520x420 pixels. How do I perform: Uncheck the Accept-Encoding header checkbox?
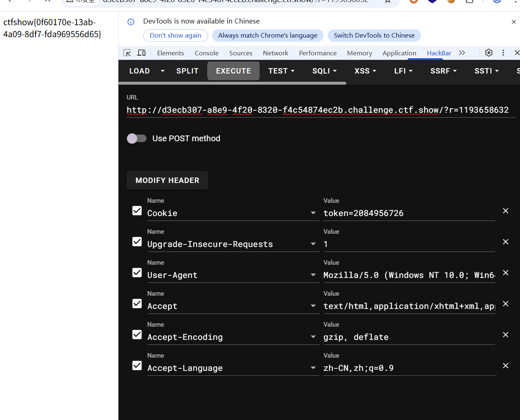[137, 335]
